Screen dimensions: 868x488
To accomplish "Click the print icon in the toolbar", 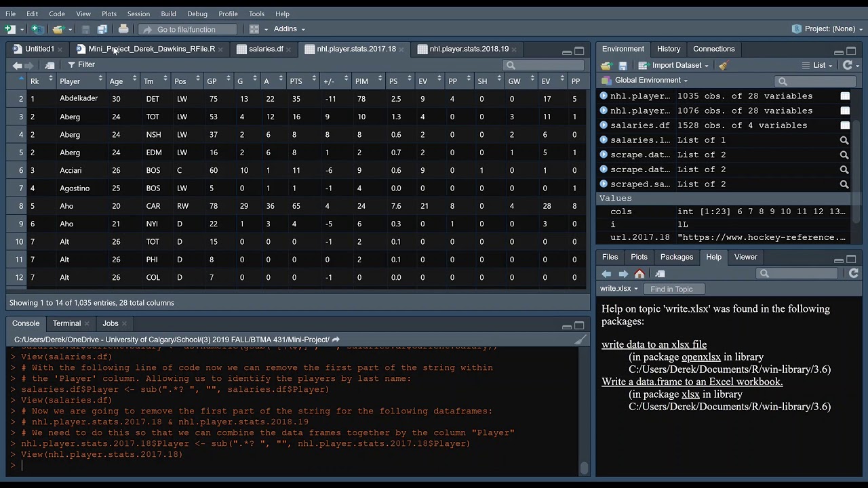I will [x=123, y=29].
